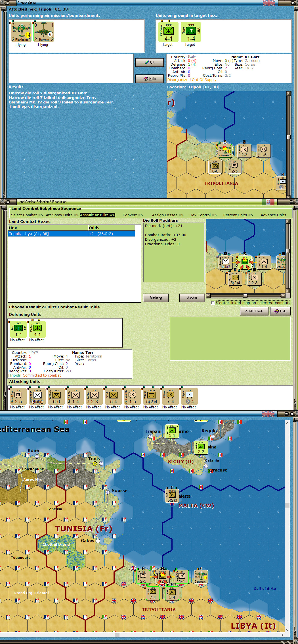
Task: Select 'Att Snow Units =>' subphase step
Action: coord(62,215)
